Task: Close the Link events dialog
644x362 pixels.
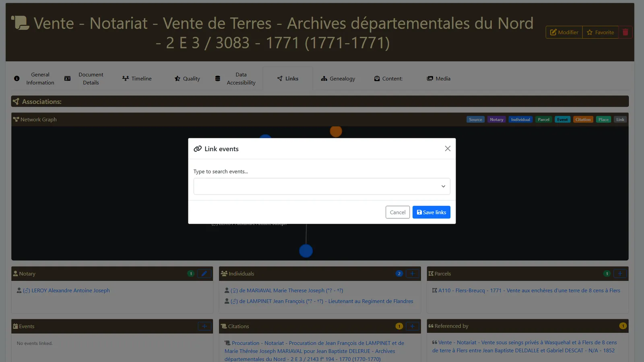Action: point(448,148)
